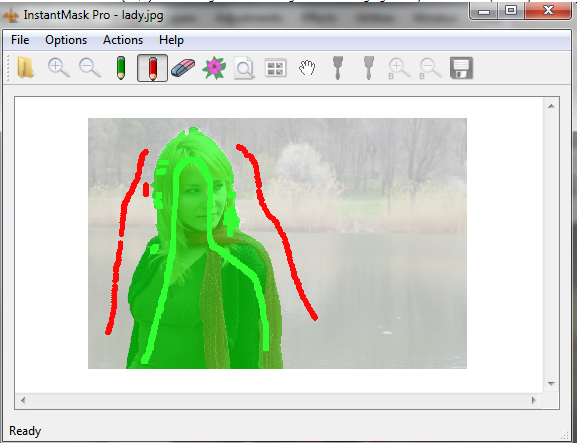579x443 pixels.
Task: Click the zoom in magnifier icon
Action: [x=59, y=68]
